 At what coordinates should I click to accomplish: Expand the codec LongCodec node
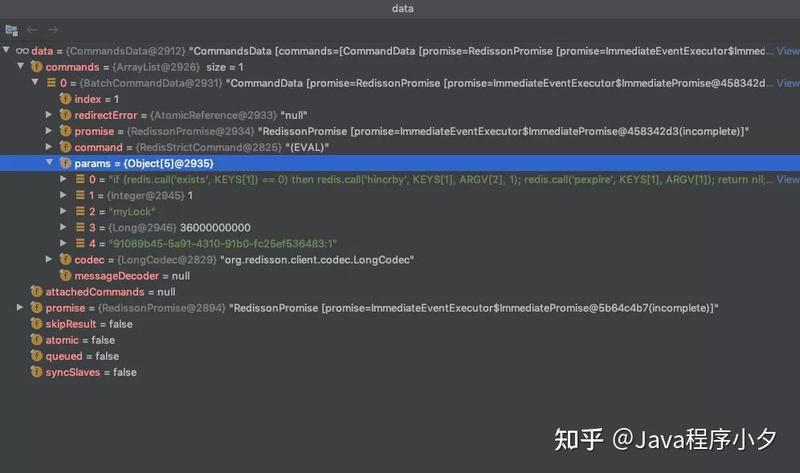[x=49, y=259]
